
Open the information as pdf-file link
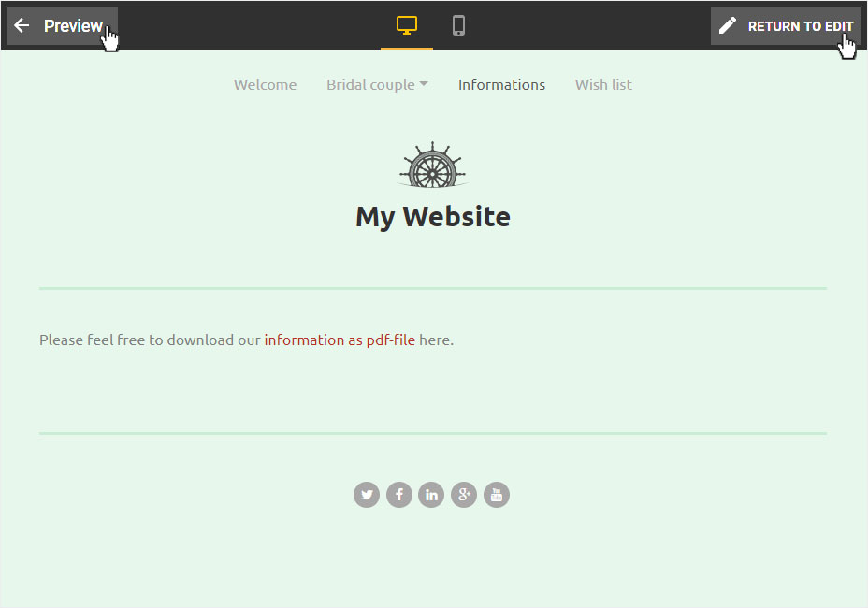(x=340, y=340)
